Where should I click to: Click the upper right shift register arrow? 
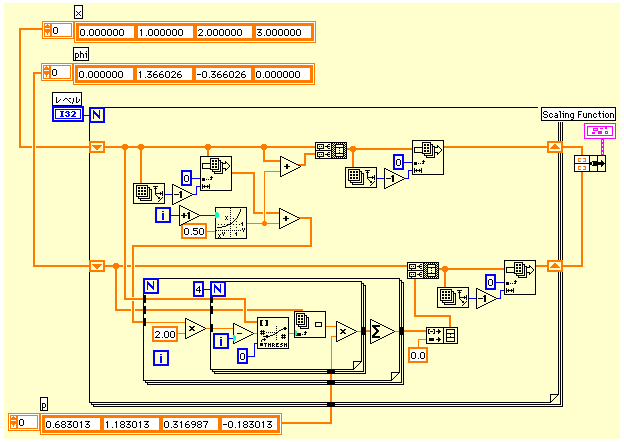tap(554, 147)
